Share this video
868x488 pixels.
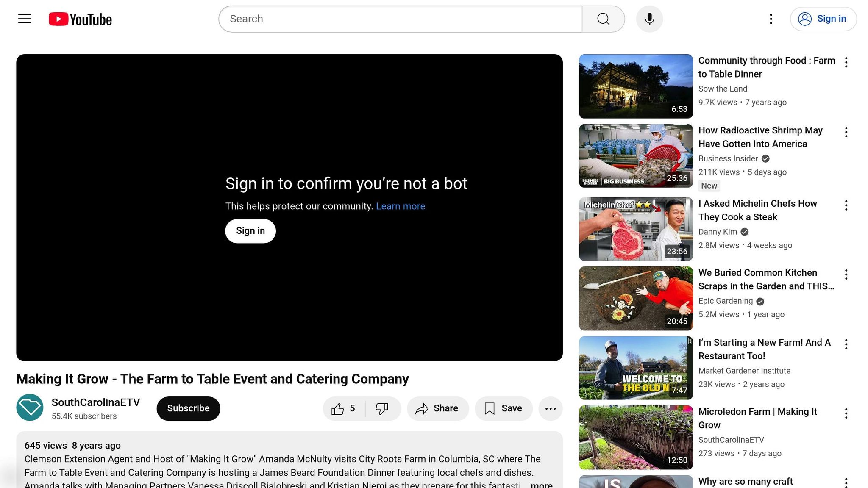click(438, 408)
